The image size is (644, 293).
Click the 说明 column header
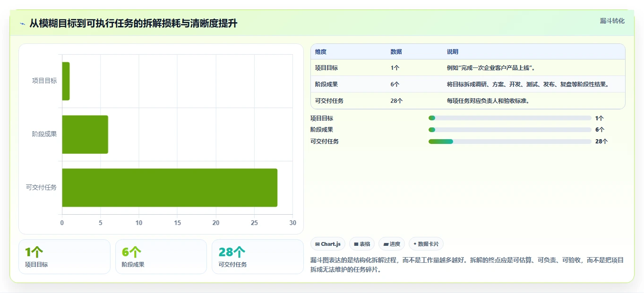(453, 52)
